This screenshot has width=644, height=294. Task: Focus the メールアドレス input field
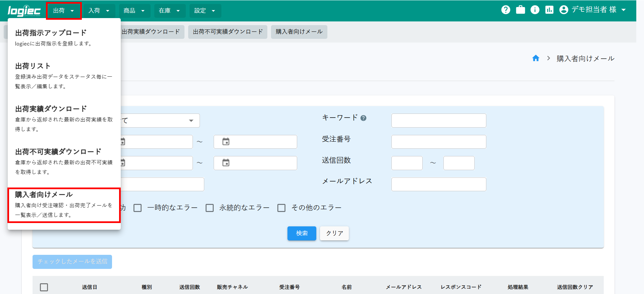[x=439, y=184]
